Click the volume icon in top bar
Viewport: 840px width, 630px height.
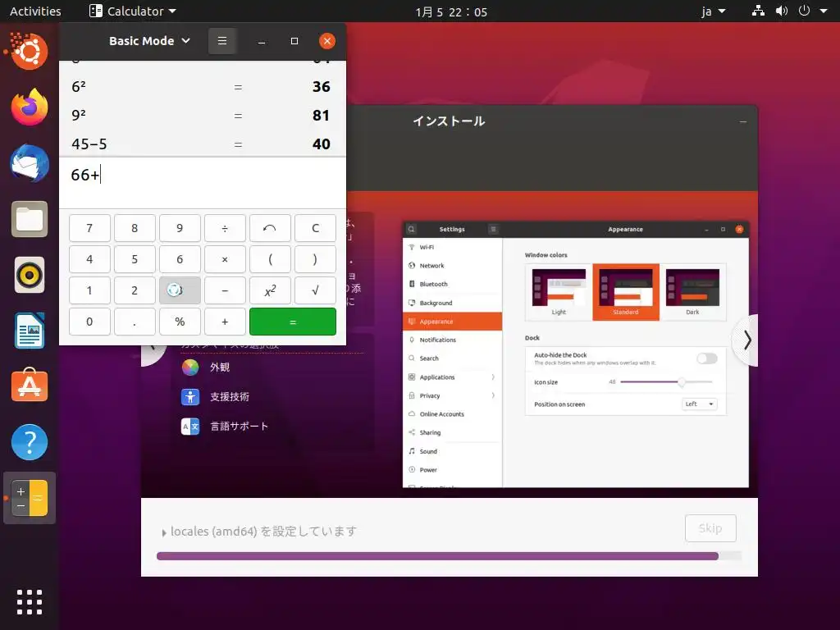pyautogui.click(x=782, y=11)
